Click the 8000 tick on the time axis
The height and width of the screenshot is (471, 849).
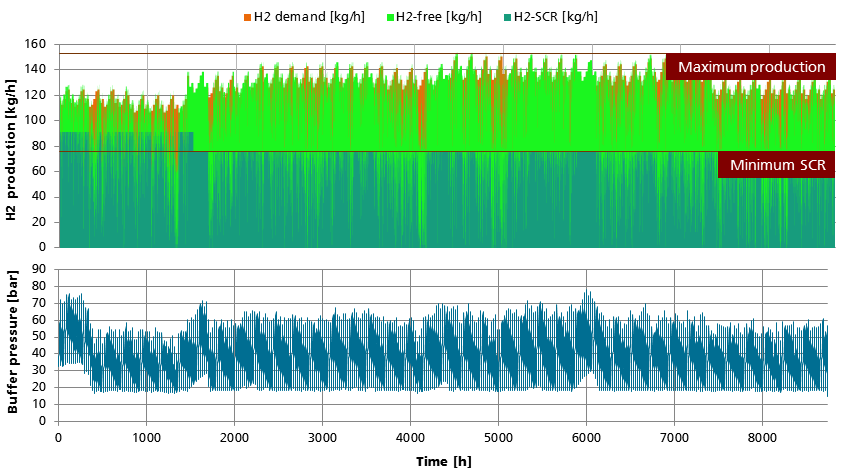(x=762, y=437)
